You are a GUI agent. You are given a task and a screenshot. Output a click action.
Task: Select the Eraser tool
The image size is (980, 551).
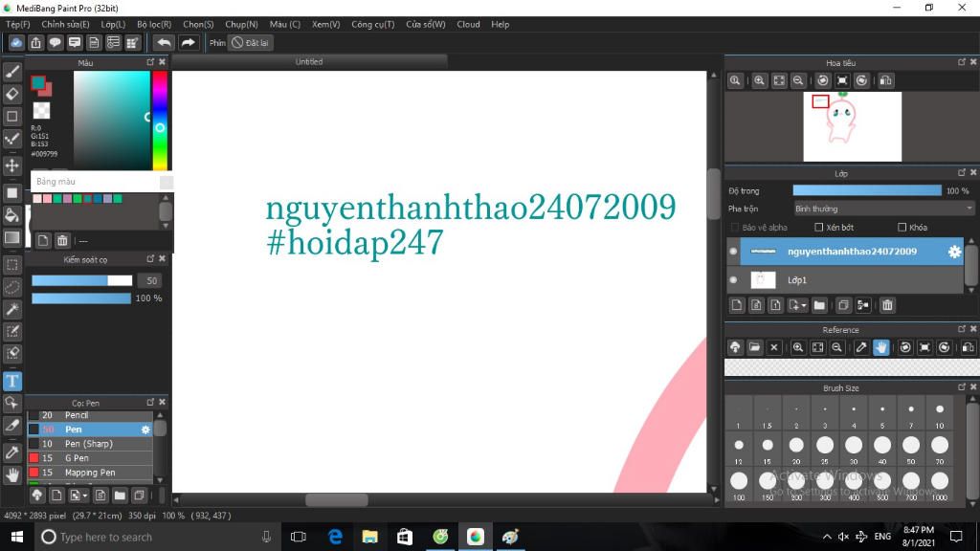(x=12, y=94)
